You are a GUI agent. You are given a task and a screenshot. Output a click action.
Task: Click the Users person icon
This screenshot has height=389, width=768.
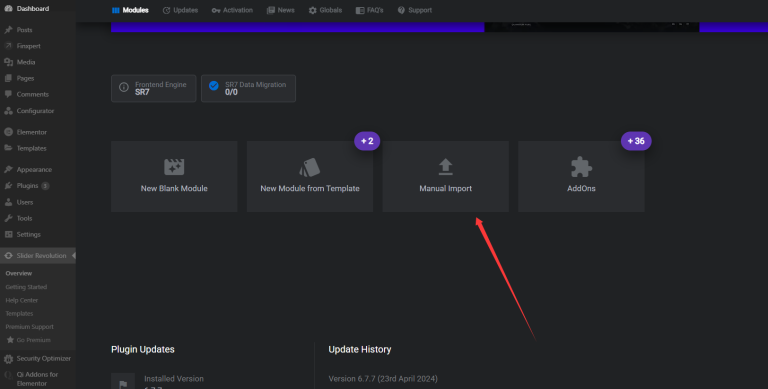[x=8, y=202]
